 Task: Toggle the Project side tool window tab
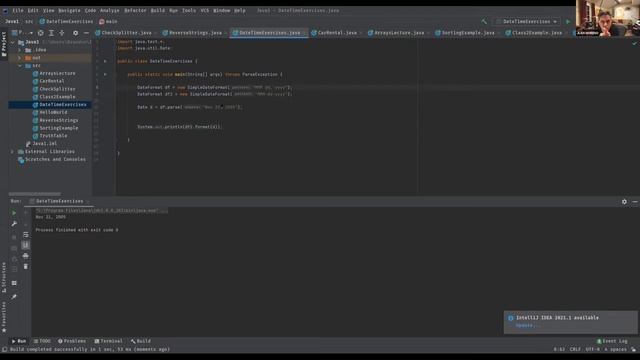[x=4, y=44]
